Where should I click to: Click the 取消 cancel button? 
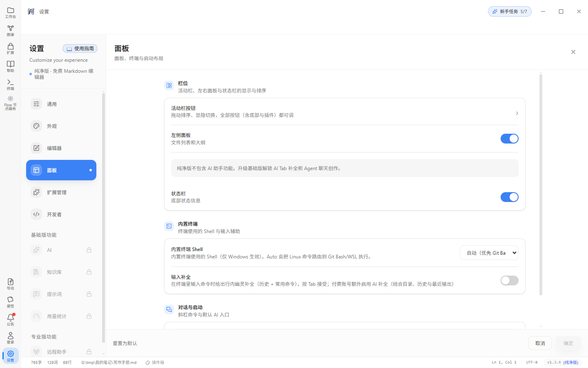coord(540,343)
